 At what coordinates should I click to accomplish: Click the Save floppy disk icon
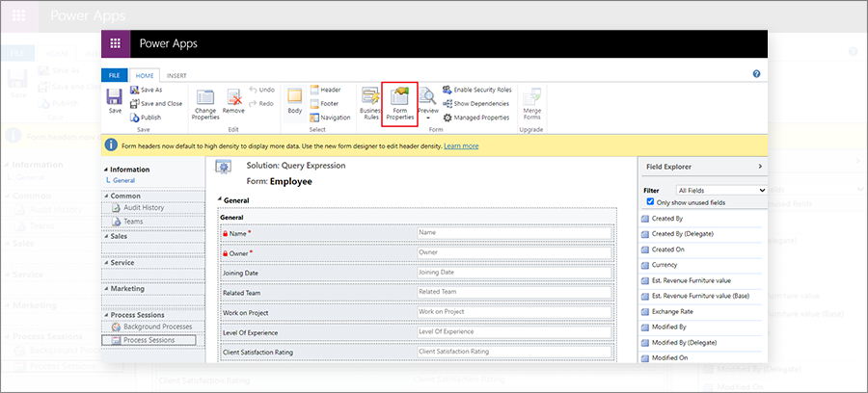(x=115, y=96)
